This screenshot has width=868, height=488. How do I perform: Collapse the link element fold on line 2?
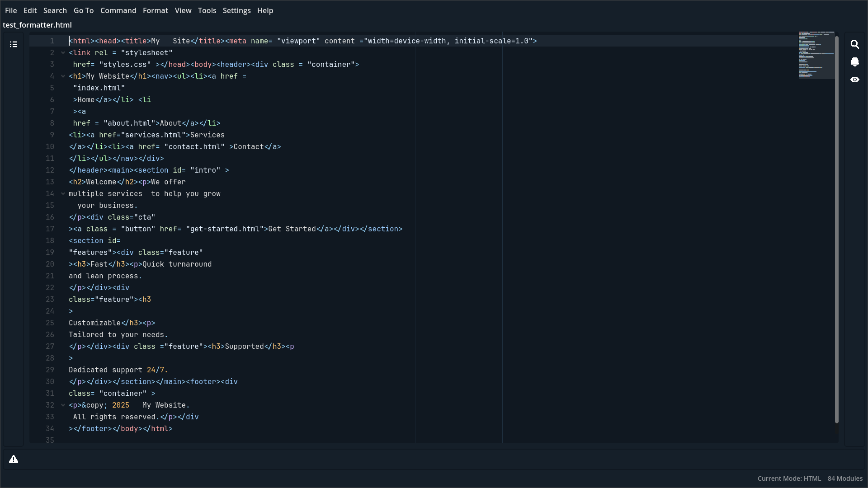point(63,52)
